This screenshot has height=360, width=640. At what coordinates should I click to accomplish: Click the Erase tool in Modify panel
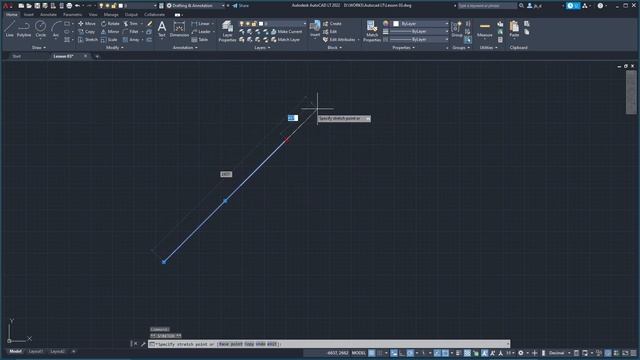click(x=149, y=24)
